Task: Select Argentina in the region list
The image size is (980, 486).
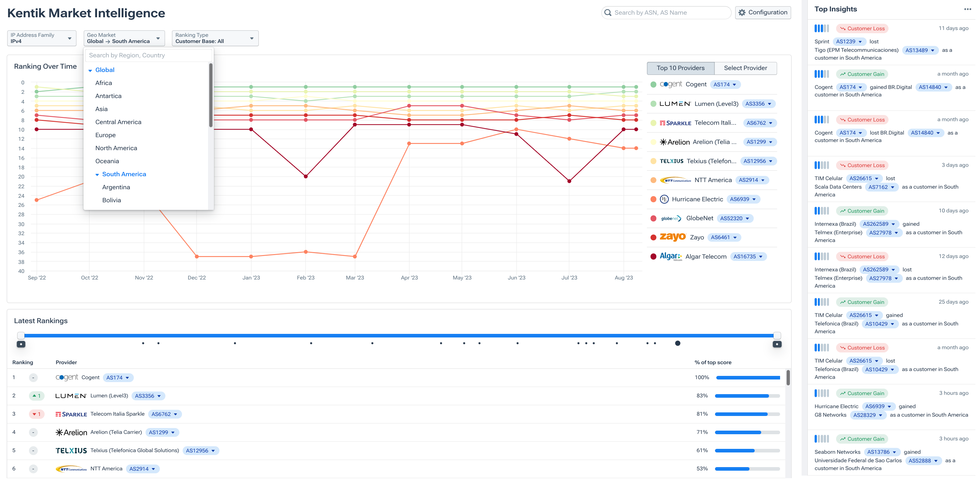Action: click(116, 187)
